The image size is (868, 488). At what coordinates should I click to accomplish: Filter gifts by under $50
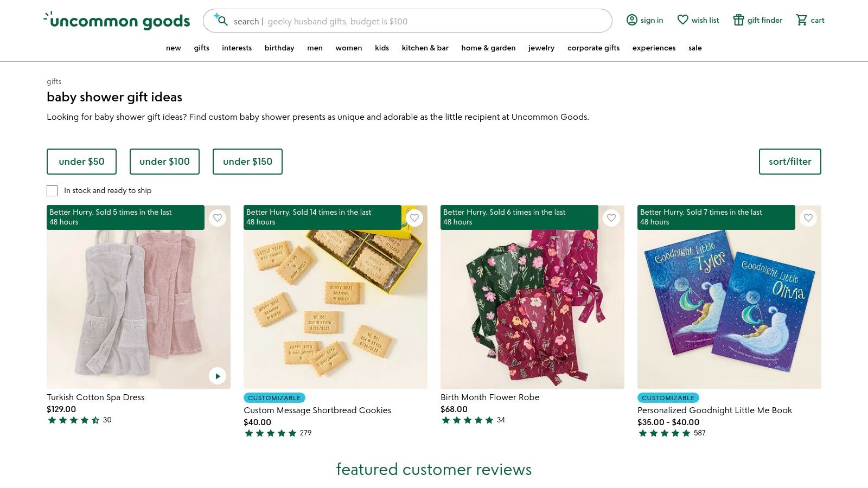pos(81,162)
